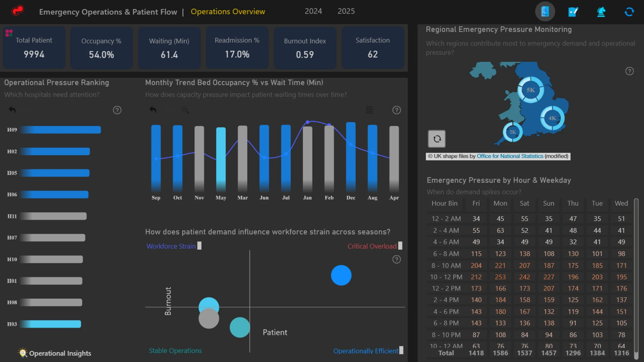This screenshot has width=644, height=362.
Task: Open help icon on Monthly Trend chart
Action: point(396,110)
